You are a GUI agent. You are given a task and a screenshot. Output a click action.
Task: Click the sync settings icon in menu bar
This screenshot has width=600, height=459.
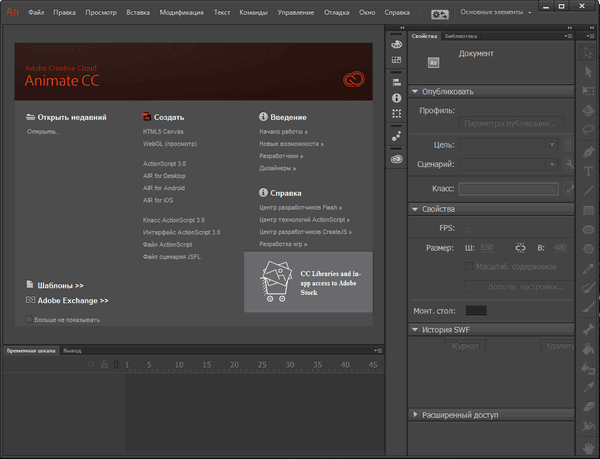(439, 15)
